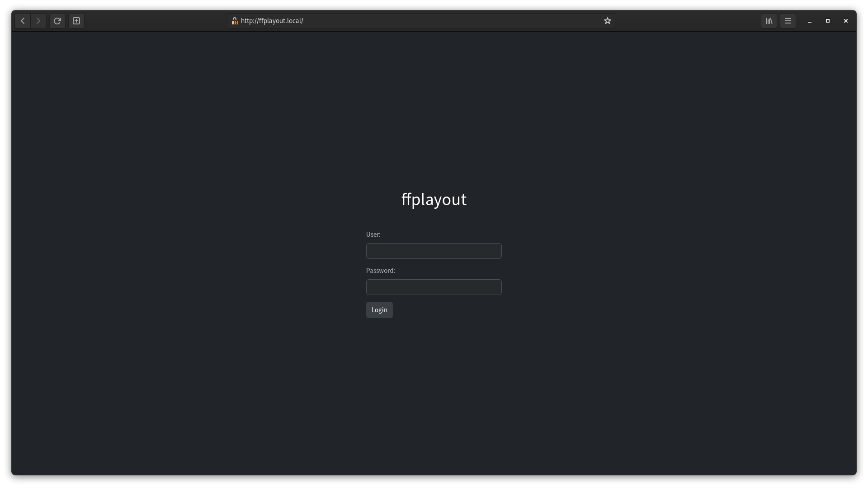
Task: Click into the User input field
Action: [x=434, y=251]
